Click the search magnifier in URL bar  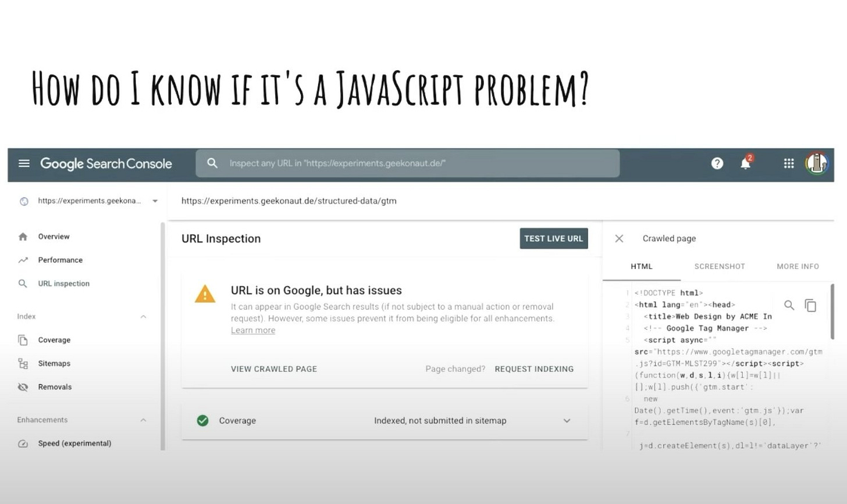click(x=212, y=163)
